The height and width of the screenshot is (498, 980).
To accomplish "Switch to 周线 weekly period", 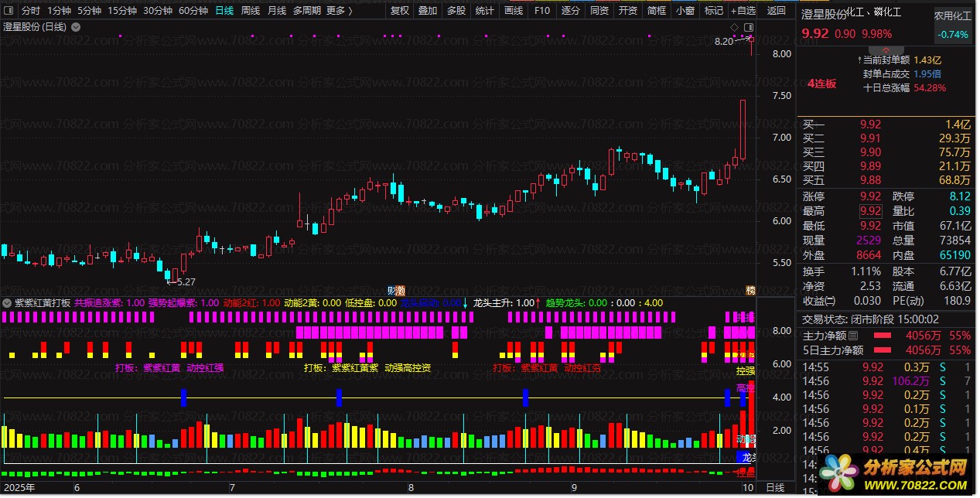I will 251,11.
